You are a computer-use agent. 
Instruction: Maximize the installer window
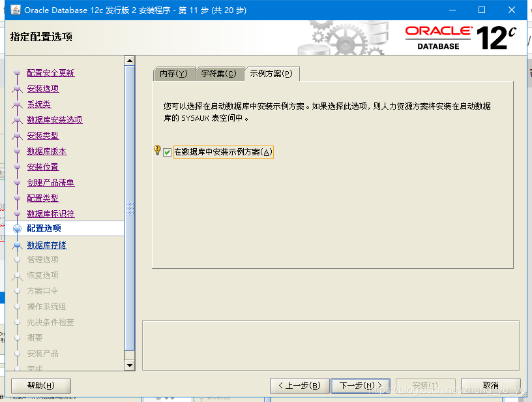(x=481, y=10)
